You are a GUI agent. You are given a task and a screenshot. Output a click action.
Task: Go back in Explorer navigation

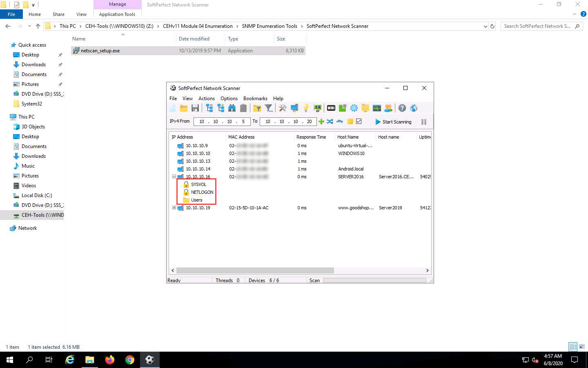pos(8,26)
